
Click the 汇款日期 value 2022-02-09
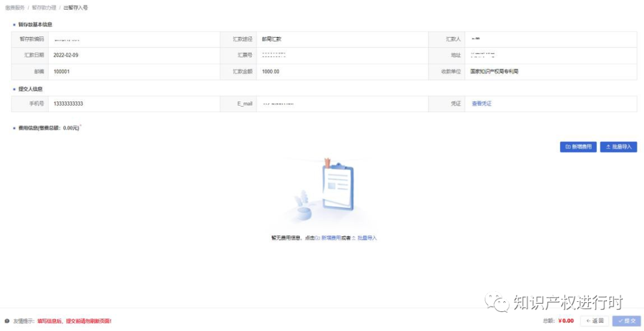66,55
